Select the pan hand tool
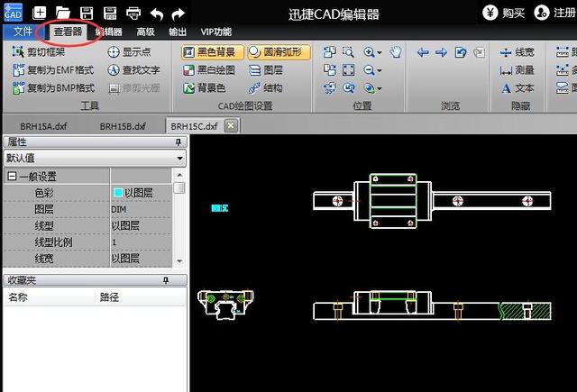This screenshot has height=392, width=577. 395,52
